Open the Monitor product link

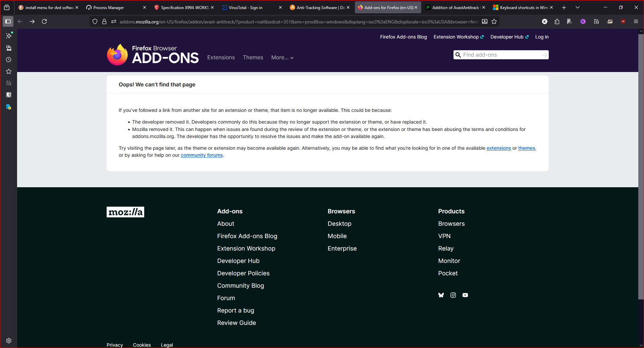tap(449, 261)
